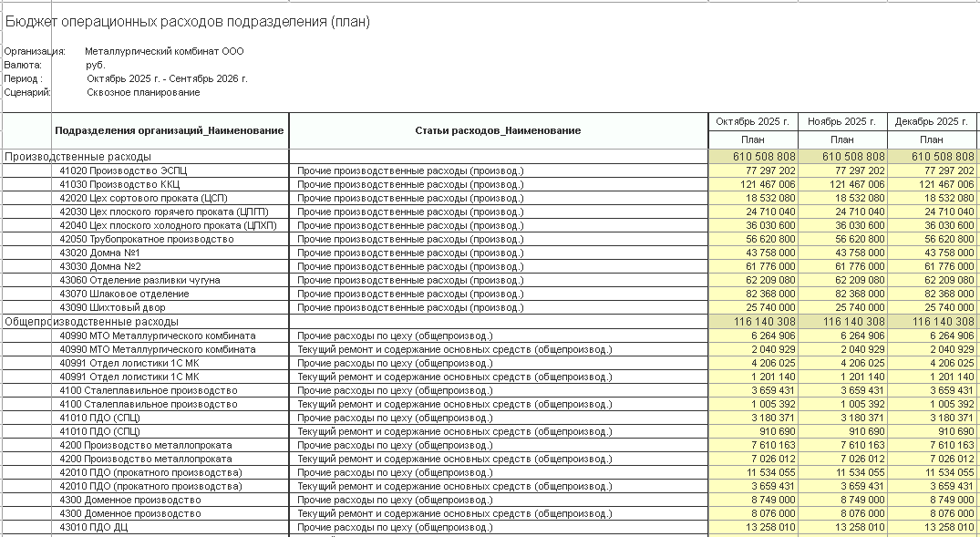Select the scenario value "Сквозное планирование"
The width and height of the screenshot is (980, 537).
coord(143,92)
